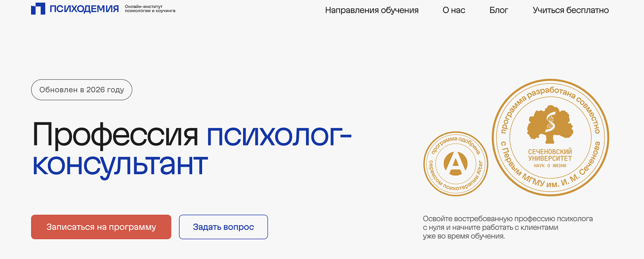
Task: Click the Освойте востребованную профессию психолога text
Action: pos(508,227)
